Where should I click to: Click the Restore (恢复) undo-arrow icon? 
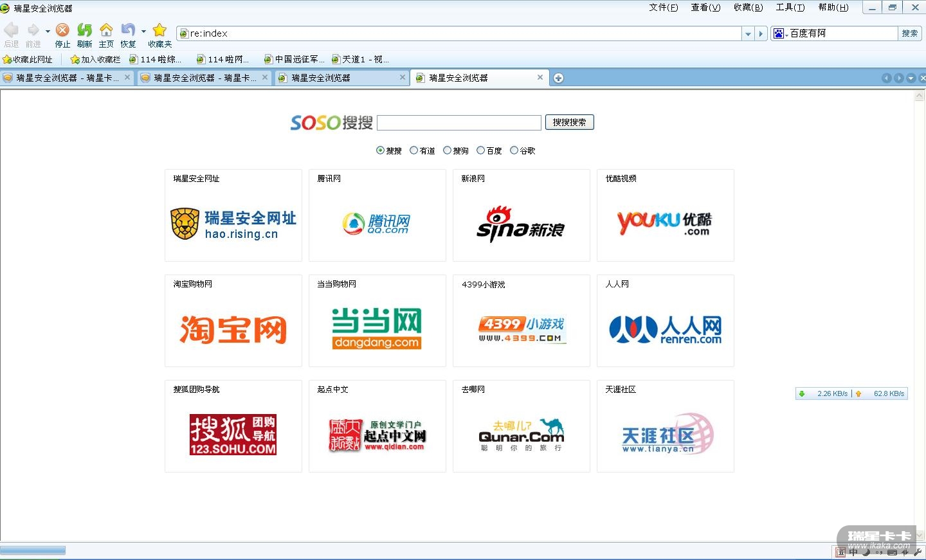[x=128, y=30]
